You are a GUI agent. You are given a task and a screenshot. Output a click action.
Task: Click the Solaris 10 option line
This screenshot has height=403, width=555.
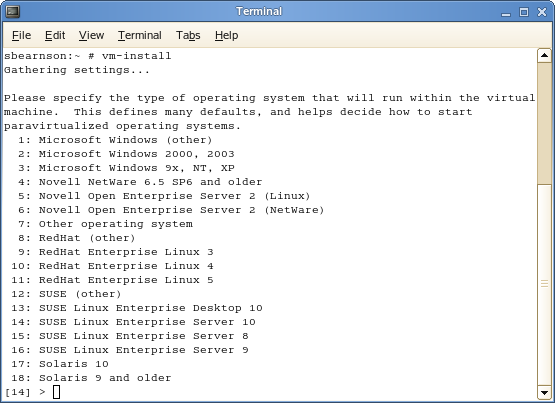60,364
